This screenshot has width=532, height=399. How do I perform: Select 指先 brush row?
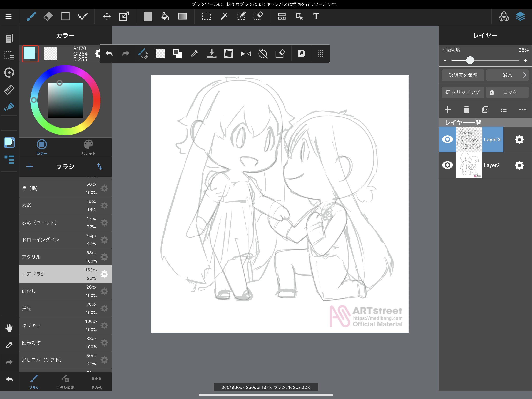pos(65,308)
